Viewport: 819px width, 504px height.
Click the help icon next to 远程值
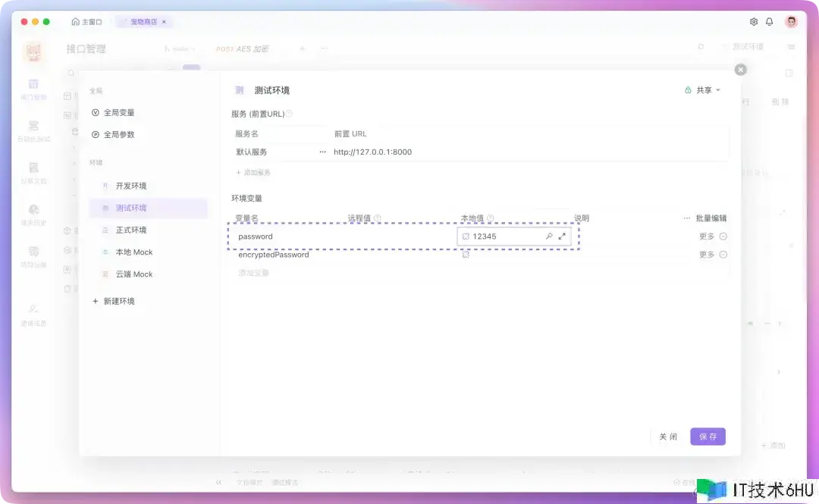tap(377, 218)
